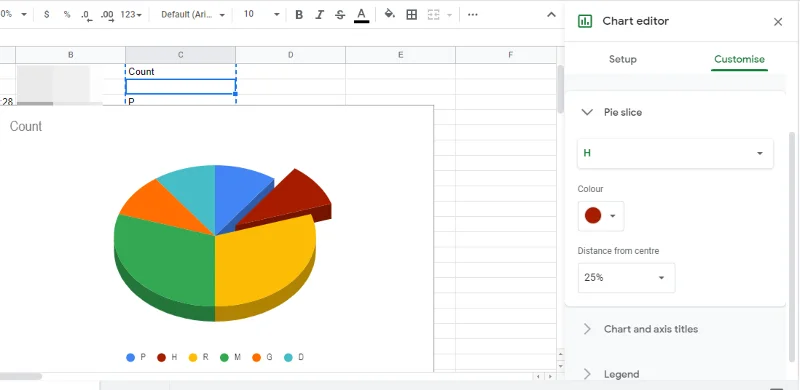
Task: Open the zoom level dropdown
Action: point(14,15)
